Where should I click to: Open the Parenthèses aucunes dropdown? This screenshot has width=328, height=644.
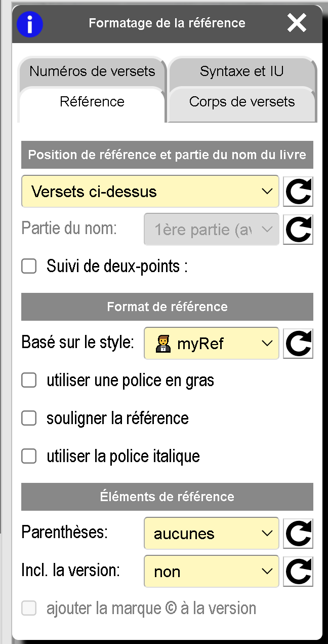pyautogui.click(x=211, y=534)
